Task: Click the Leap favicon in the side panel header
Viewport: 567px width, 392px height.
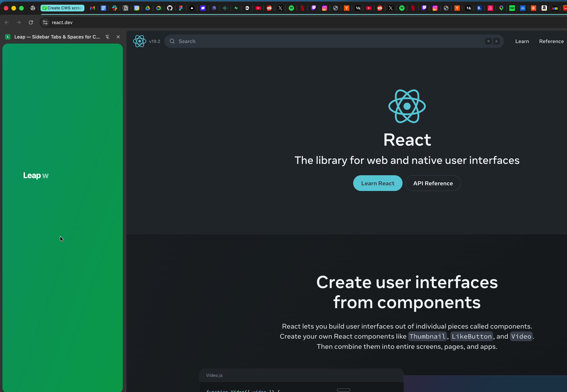Action: click(x=8, y=37)
